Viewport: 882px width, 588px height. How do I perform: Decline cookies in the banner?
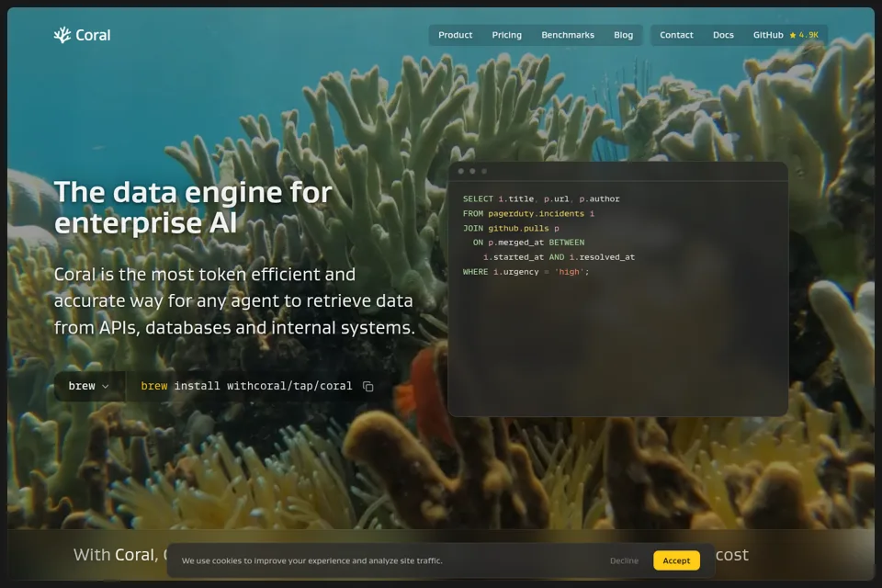(x=624, y=560)
